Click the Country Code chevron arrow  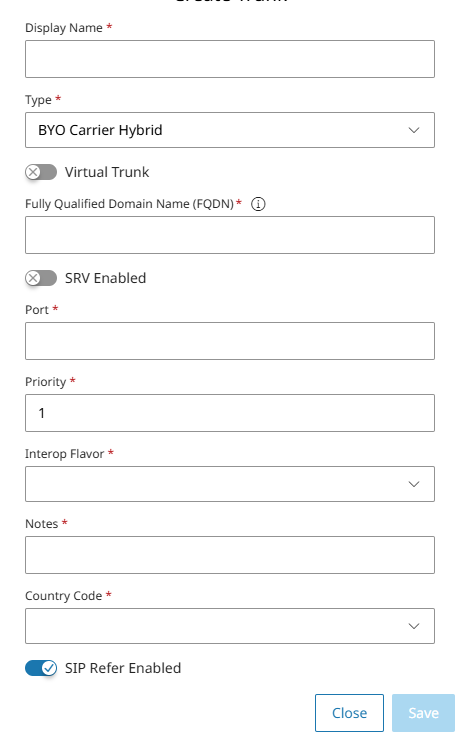[x=414, y=626]
